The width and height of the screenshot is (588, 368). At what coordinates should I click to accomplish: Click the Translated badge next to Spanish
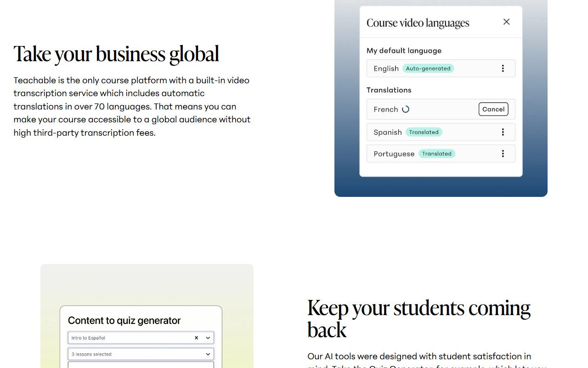424,132
